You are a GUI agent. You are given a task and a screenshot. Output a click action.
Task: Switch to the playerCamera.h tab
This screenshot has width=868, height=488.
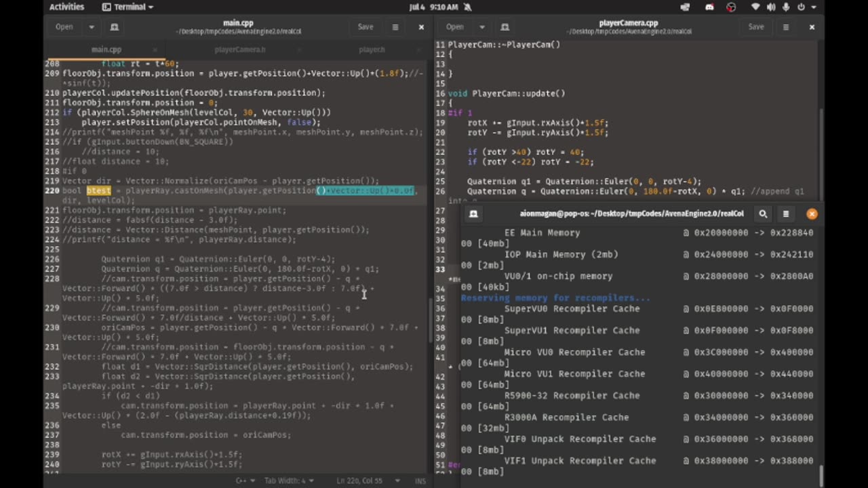[240, 49]
